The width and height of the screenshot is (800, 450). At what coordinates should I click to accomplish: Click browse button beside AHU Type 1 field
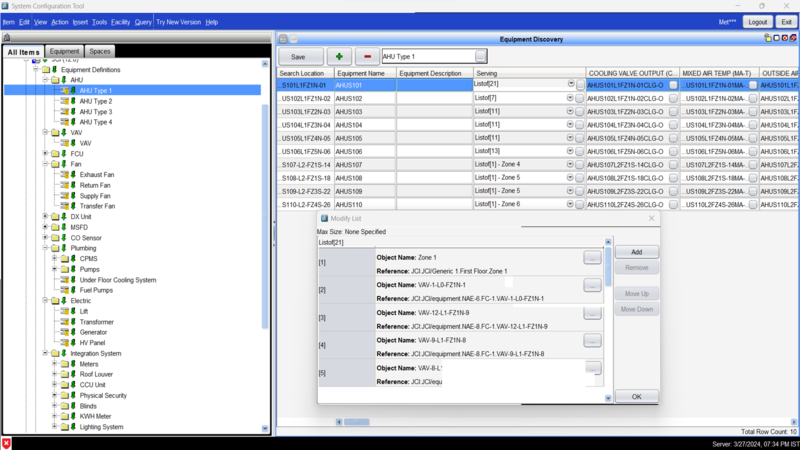coord(481,57)
